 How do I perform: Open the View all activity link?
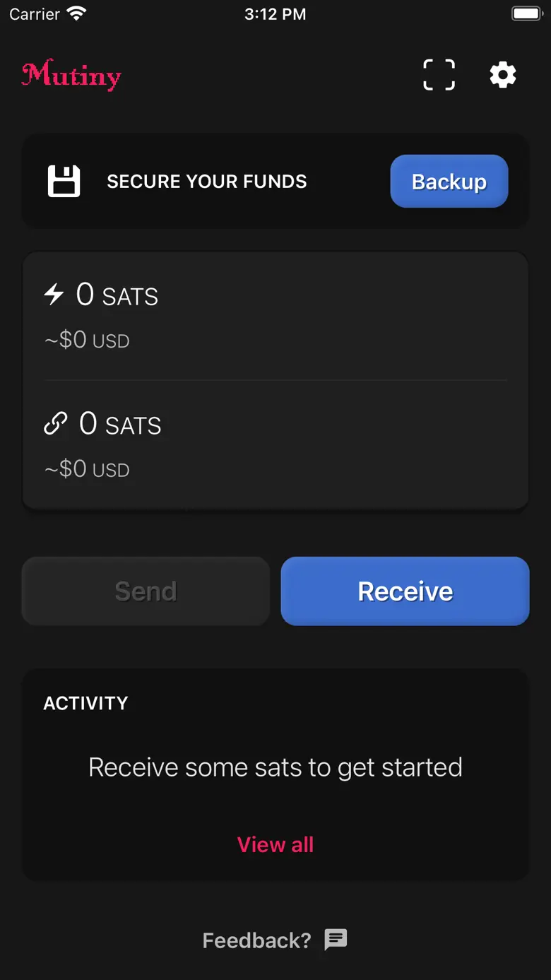pyautogui.click(x=275, y=844)
